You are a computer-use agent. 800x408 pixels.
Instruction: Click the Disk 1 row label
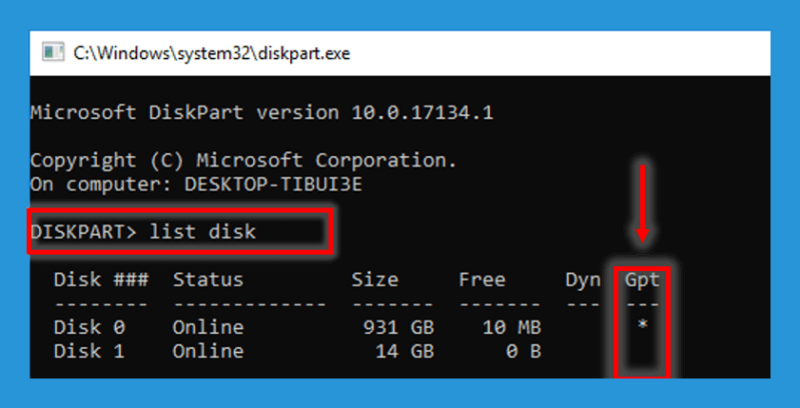click(x=89, y=351)
